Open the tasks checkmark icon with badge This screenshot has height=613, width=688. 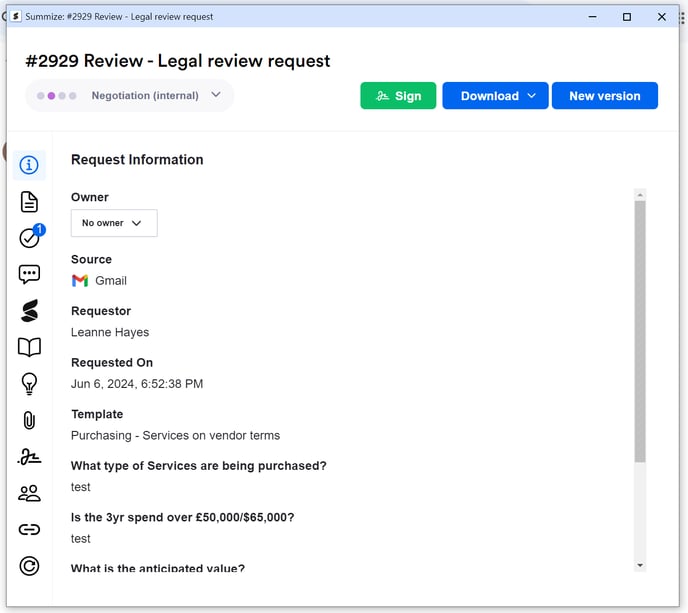pos(29,238)
